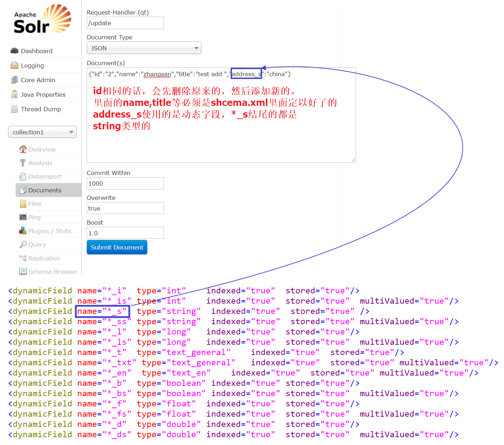Screen dimensions: 504x445
Task: Click the Logging notepad icon
Action: click(x=15, y=65)
